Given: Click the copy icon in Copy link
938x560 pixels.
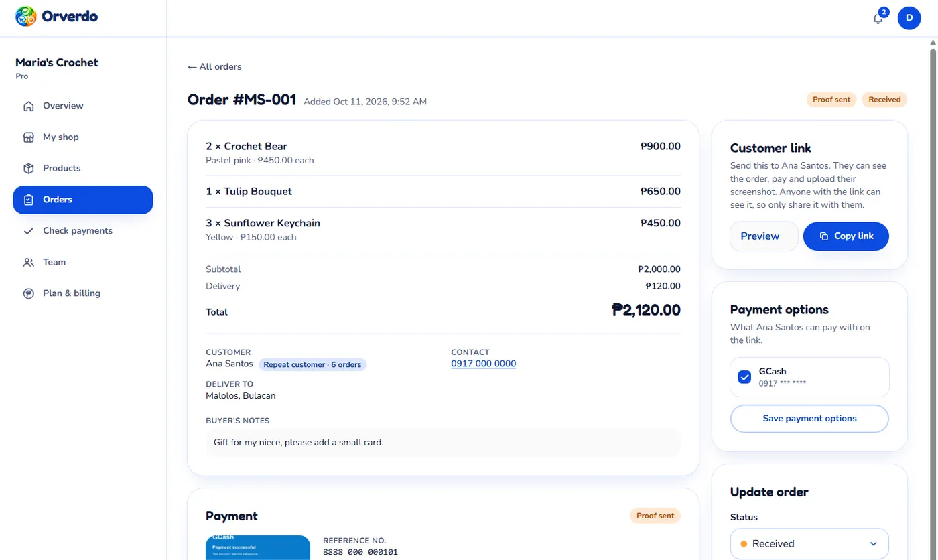Looking at the screenshot, I should (825, 236).
